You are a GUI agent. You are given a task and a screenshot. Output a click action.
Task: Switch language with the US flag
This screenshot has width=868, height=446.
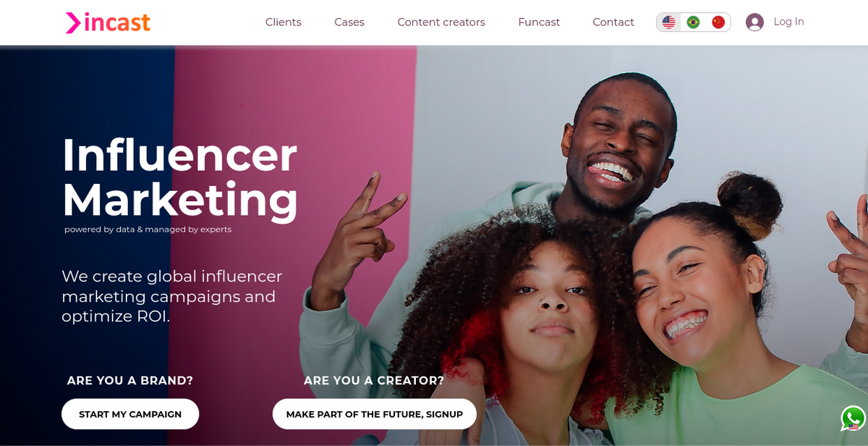[x=668, y=22]
